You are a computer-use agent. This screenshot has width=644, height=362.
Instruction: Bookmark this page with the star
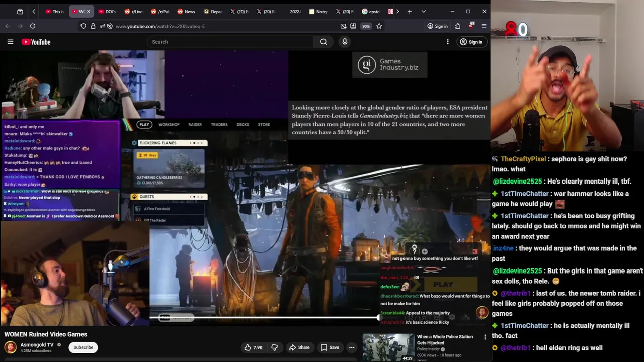tap(379, 26)
